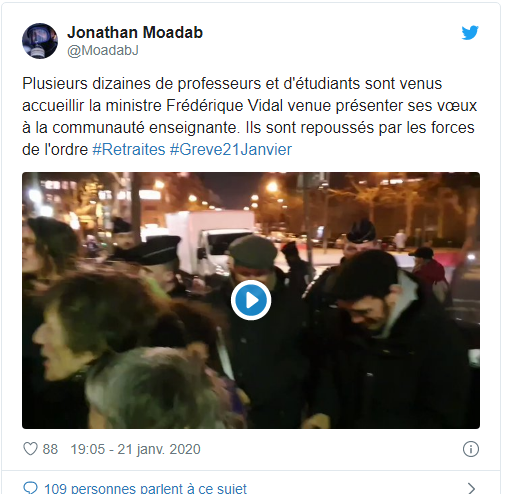Image resolution: width=508 pixels, height=494 pixels.
Task: Open the #Retraites hashtag
Action: pos(129,149)
